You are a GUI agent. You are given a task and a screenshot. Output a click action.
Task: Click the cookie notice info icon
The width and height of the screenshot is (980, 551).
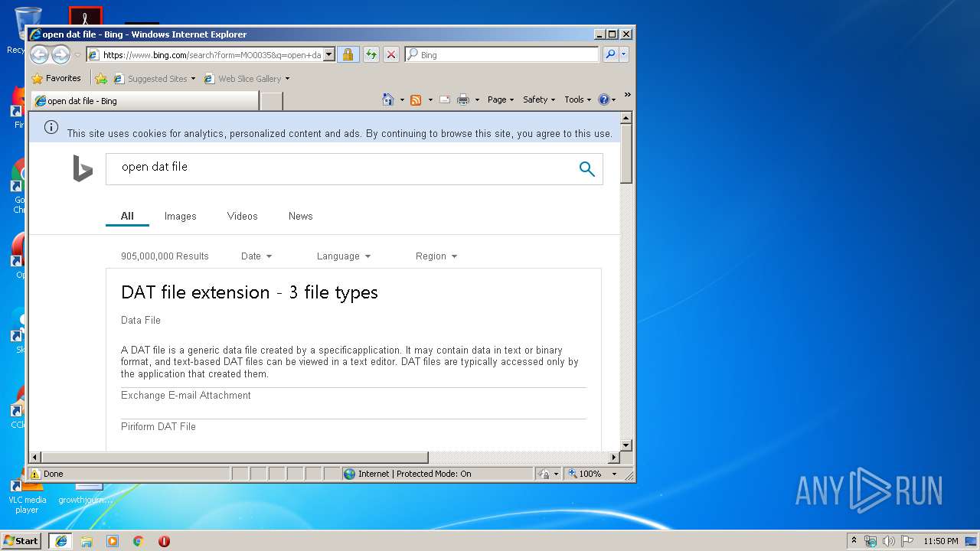(x=51, y=127)
